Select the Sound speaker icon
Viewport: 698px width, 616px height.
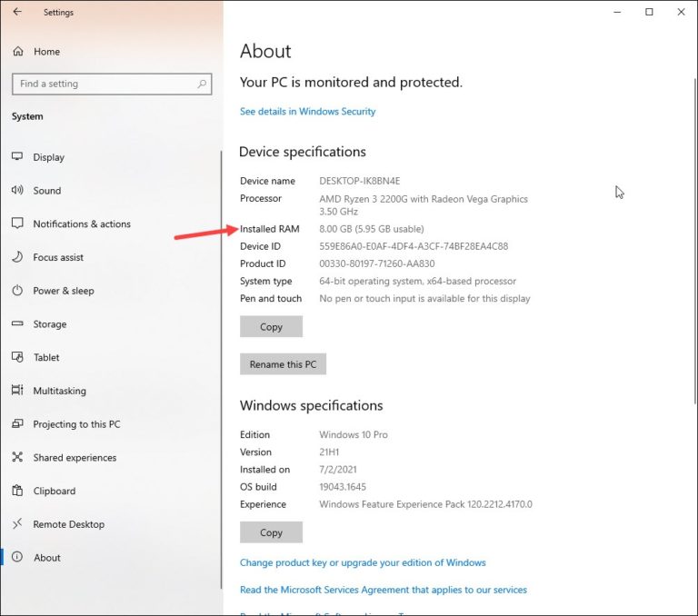(17, 191)
